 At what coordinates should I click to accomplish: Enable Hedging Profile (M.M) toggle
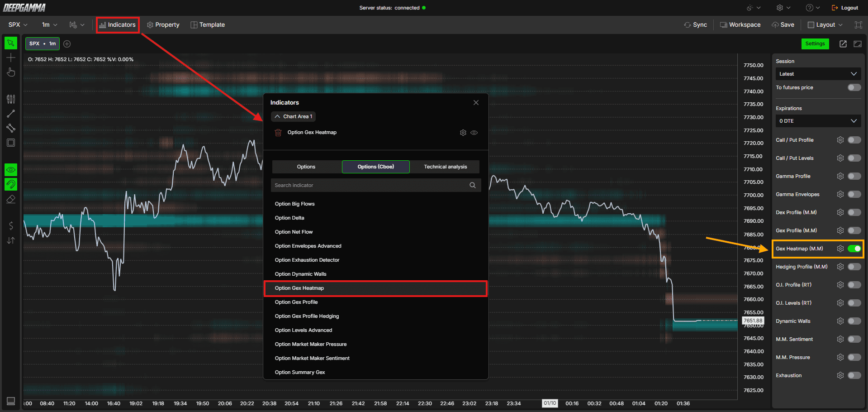pyautogui.click(x=854, y=267)
